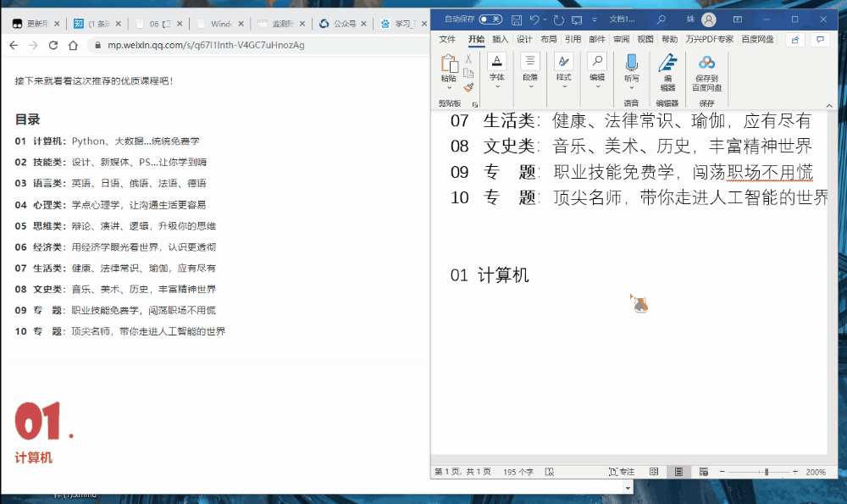Click the Save icon in the Quick Access Toolbar
This screenshot has width=847, height=504.
pyautogui.click(x=514, y=18)
